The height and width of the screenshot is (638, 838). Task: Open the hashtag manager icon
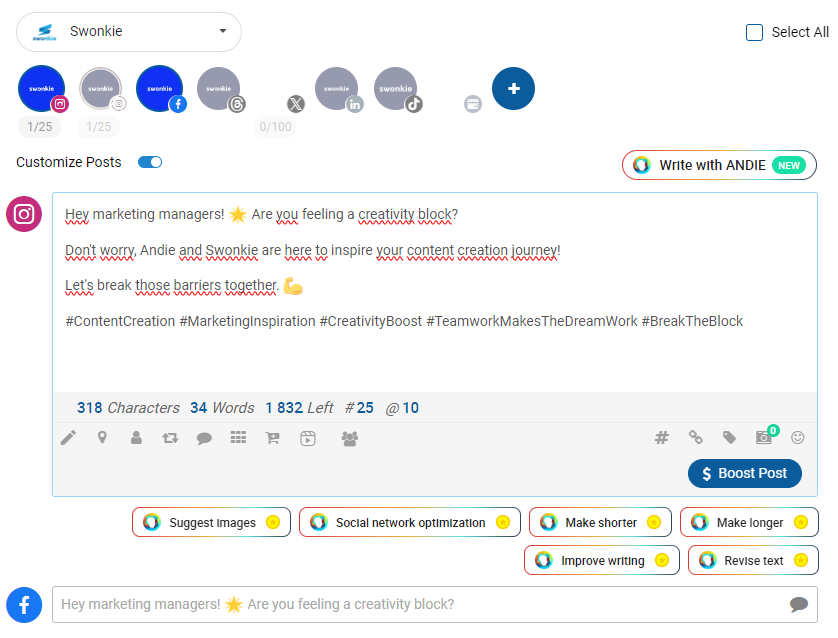pos(662,438)
